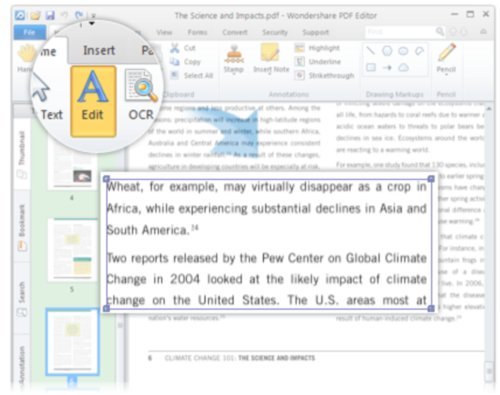Open the Convert tab
This screenshot has width=500, height=395.
(235, 32)
